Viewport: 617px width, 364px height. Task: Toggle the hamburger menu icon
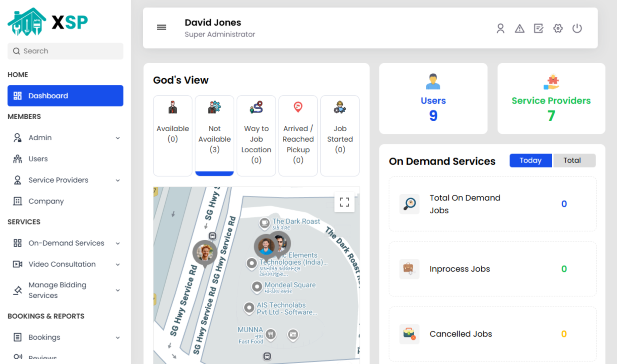coord(161,28)
